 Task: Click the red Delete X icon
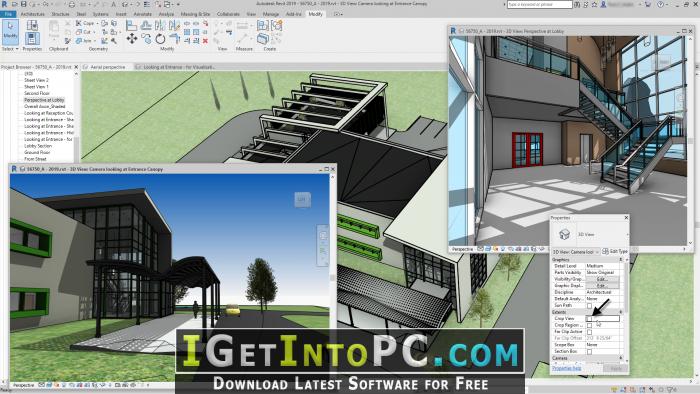(205, 41)
